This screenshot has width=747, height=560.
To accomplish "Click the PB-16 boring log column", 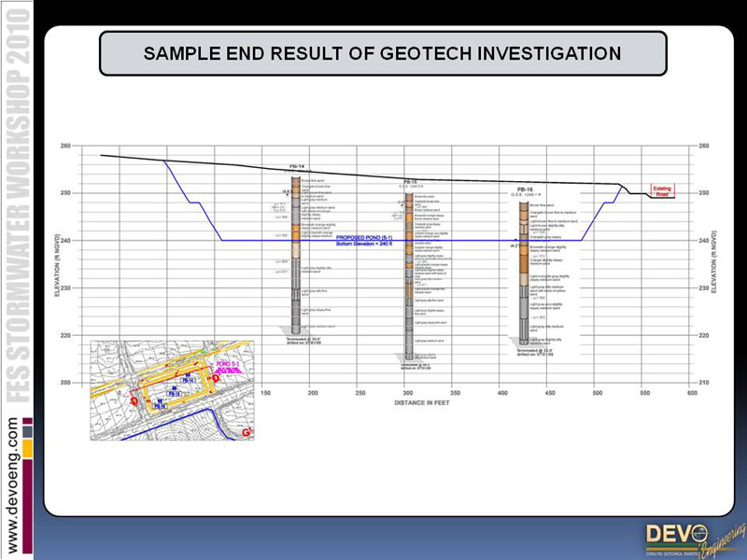I will coord(524,271).
